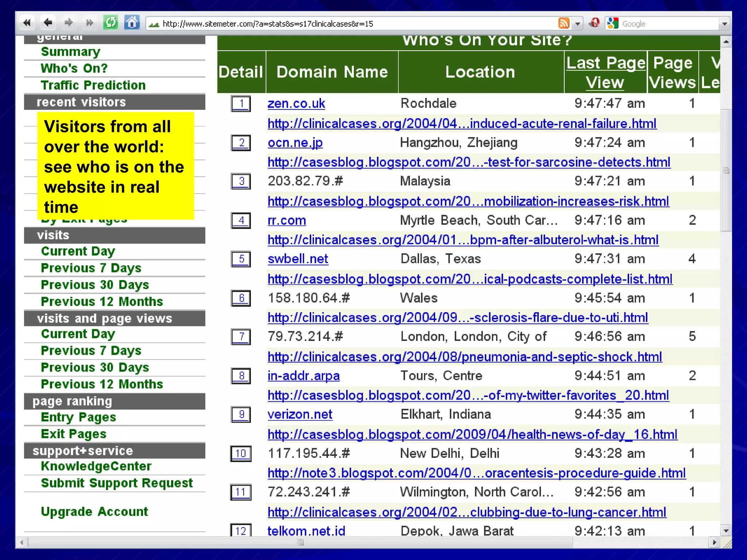
Task: Open detail box number 8
Action: point(241,376)
